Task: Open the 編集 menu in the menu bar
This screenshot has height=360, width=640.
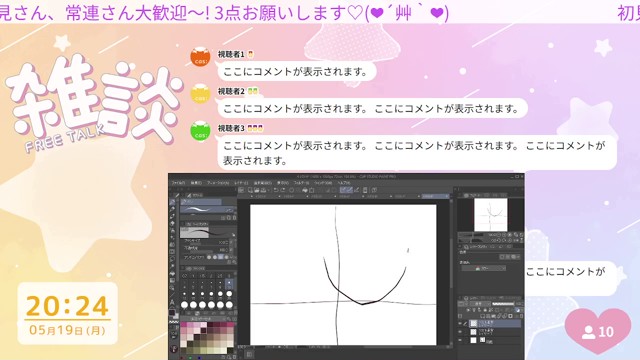Action: 196,183
